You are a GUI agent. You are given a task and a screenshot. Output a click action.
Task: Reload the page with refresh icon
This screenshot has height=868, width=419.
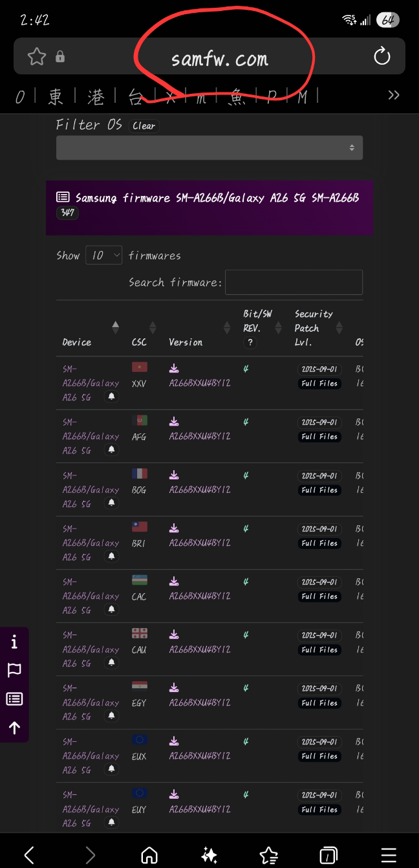[x=382, y=57]
